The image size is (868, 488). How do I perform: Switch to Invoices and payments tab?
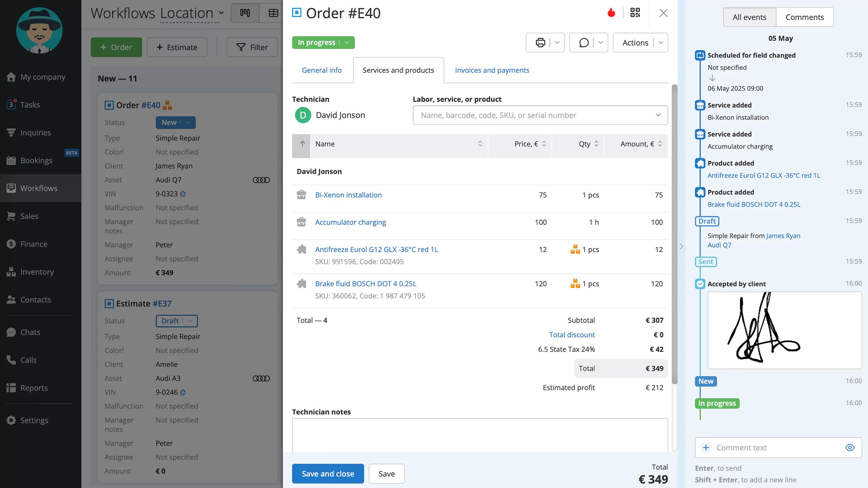pos(492,70)
